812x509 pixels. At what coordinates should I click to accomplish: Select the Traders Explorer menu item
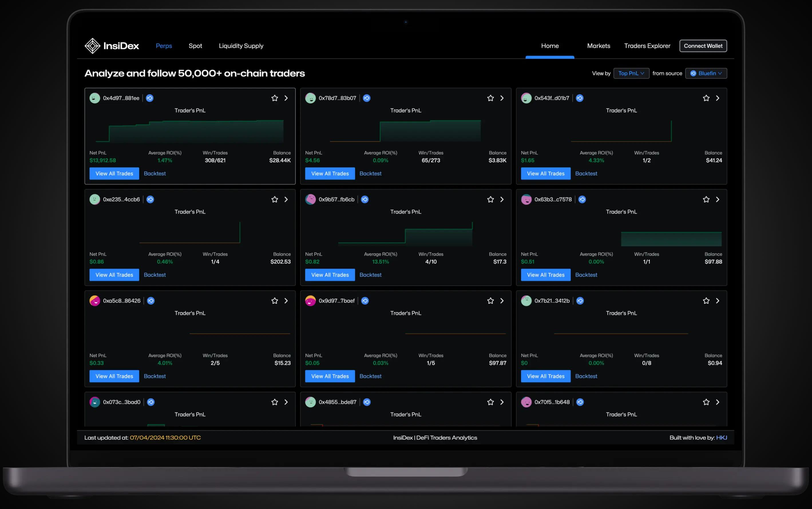pos(647,46)
